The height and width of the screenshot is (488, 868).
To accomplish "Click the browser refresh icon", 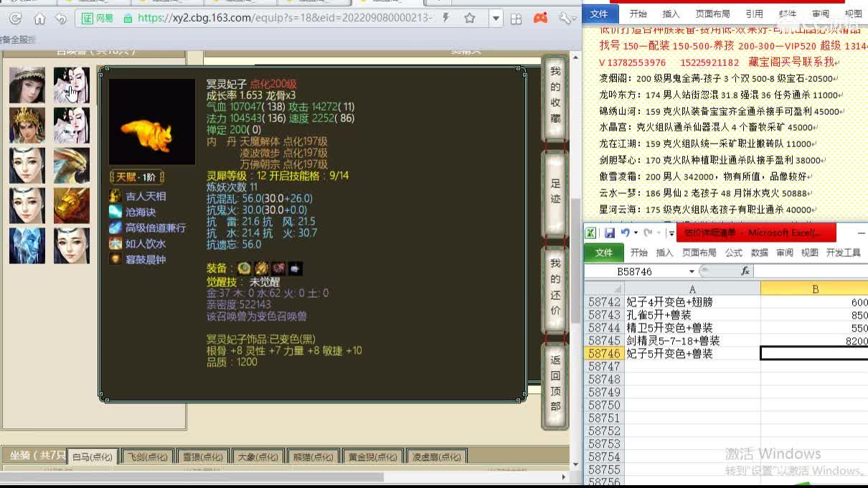I will [x=15, y=19].
